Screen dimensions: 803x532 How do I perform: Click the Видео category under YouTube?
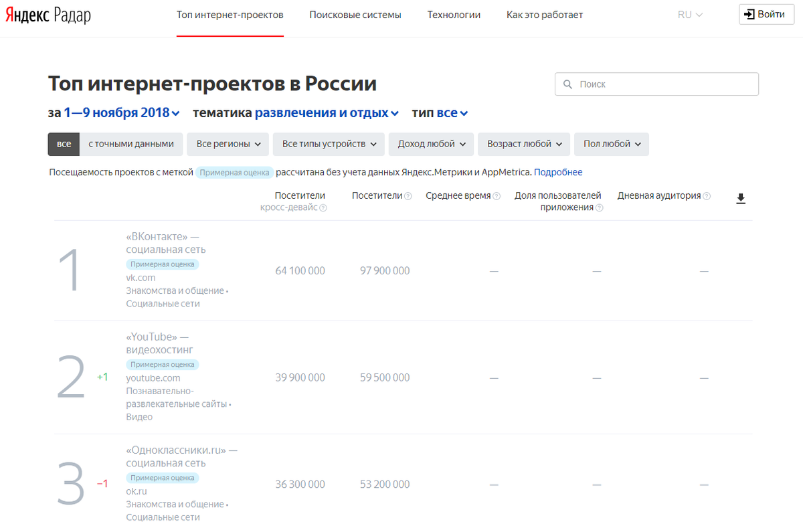tap(139, 417)
